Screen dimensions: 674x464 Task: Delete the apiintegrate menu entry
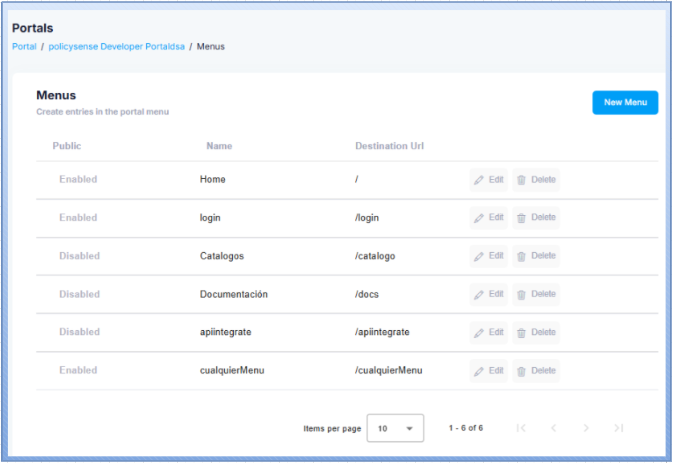[x=535, y=332]
